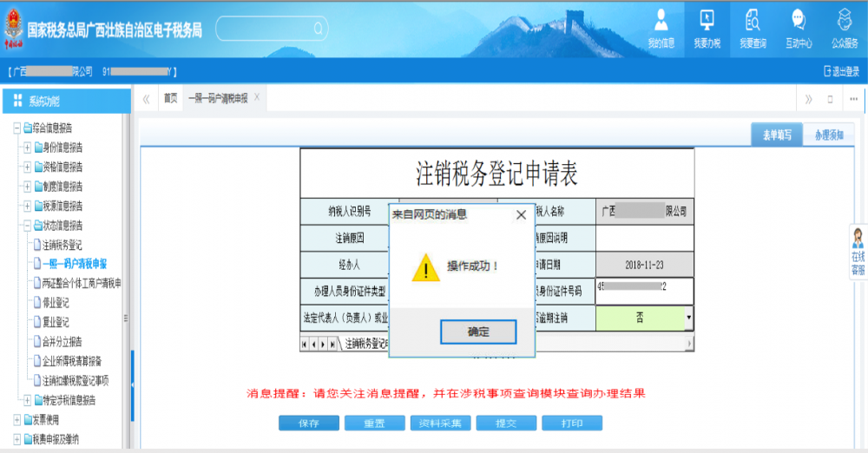Click the 我要查询 query icon
Viewport: 868px width, 453px height.
point(753,27)
